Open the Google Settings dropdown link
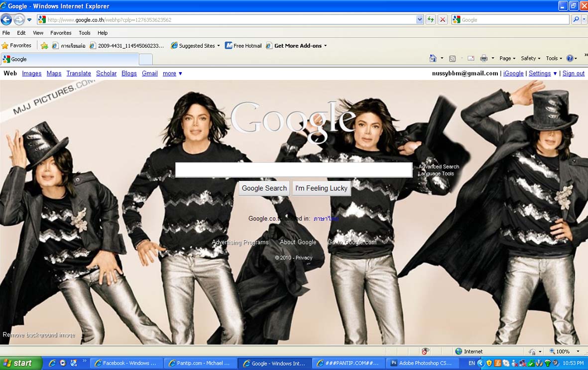This screenshot has height=370, width=588. tap(543, 73)
